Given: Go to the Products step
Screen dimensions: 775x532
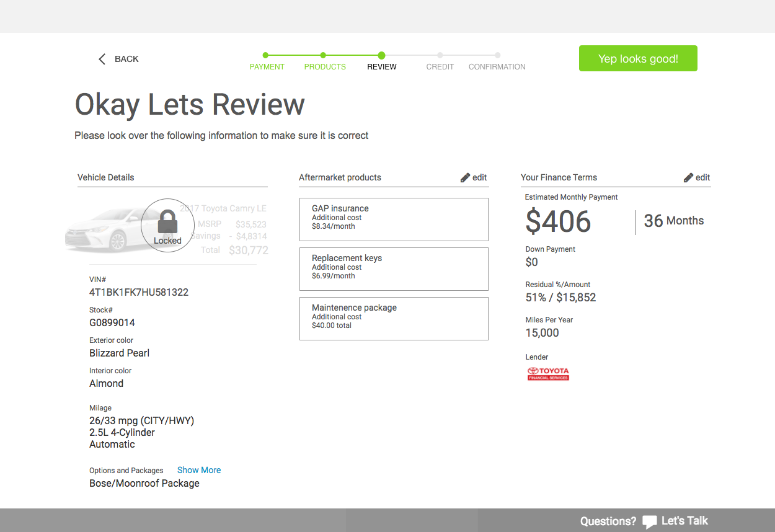Looking at the screenshot, I should [x=325, y=66].
